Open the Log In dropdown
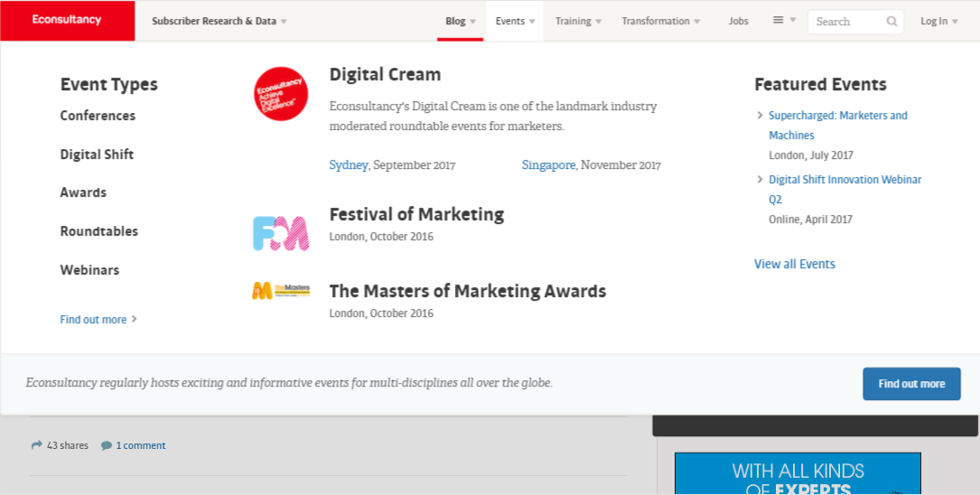 pos(938,22)
